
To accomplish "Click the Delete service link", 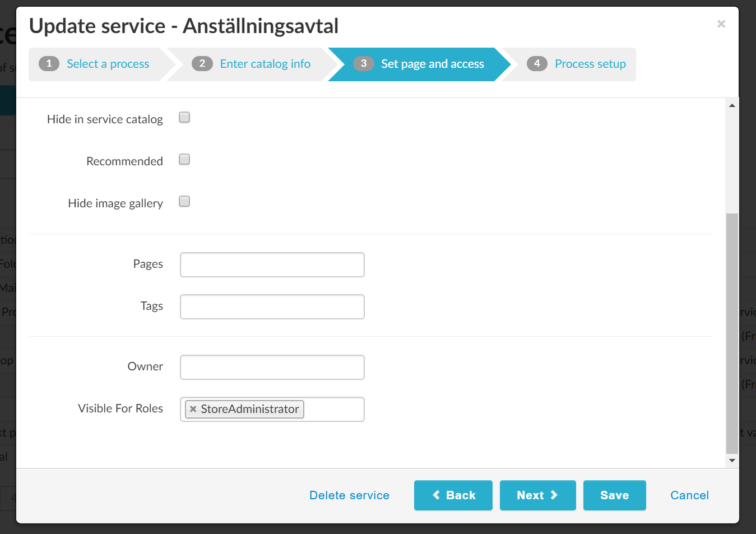I will (349, 495).
